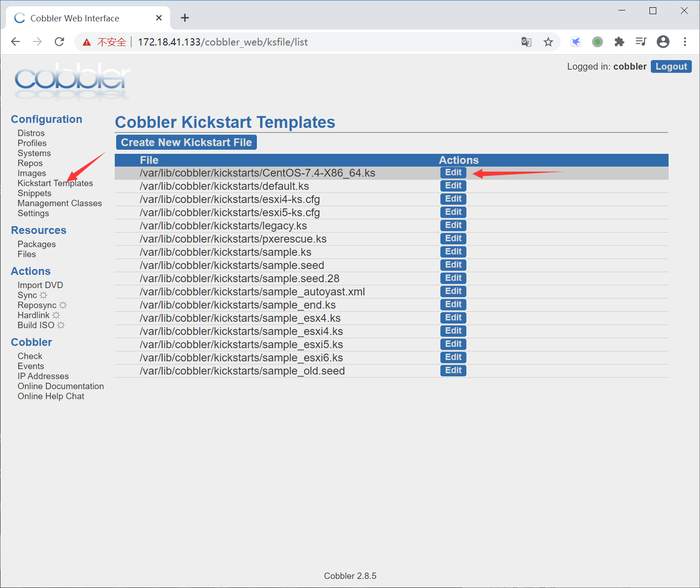Screen dimensions: 700x588
Task: Edit sample_autoyast.xml template
Action: pyautogui.click(x=453, y=291)
